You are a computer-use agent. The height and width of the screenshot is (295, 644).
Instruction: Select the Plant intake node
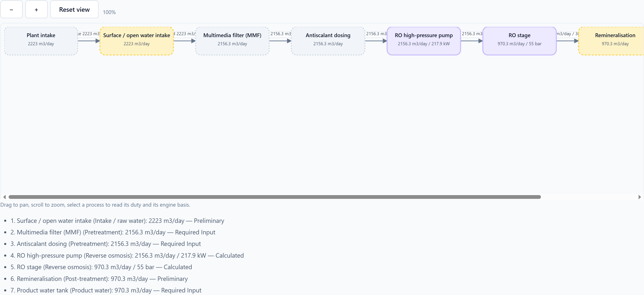(x=41, y=41)
